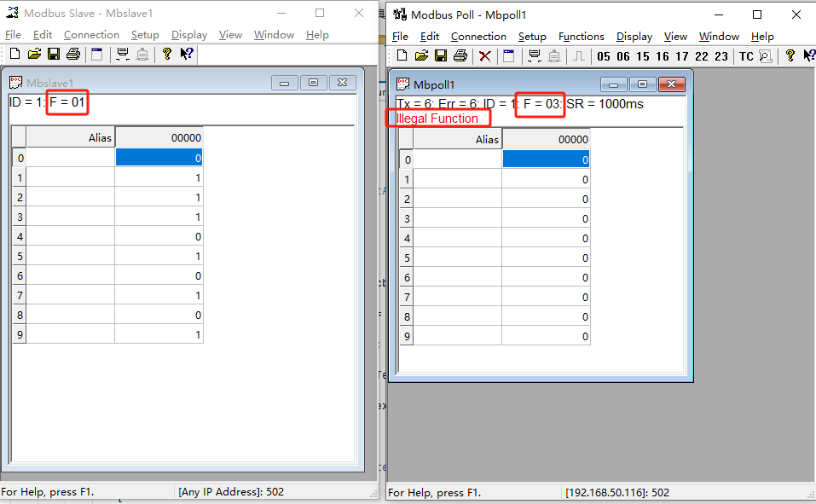Click row header 7 in Mbslave1 table
This screenshot has width=816, height=504.
pos(20,295)
